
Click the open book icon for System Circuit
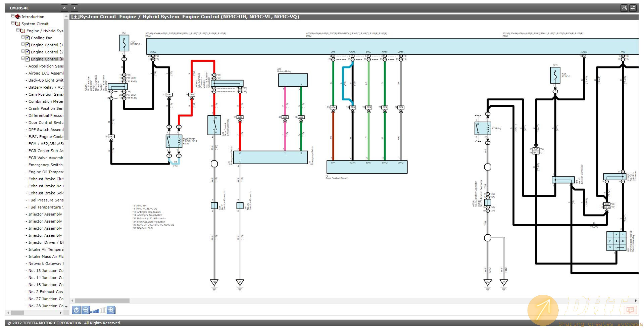(x=18, y=24)
